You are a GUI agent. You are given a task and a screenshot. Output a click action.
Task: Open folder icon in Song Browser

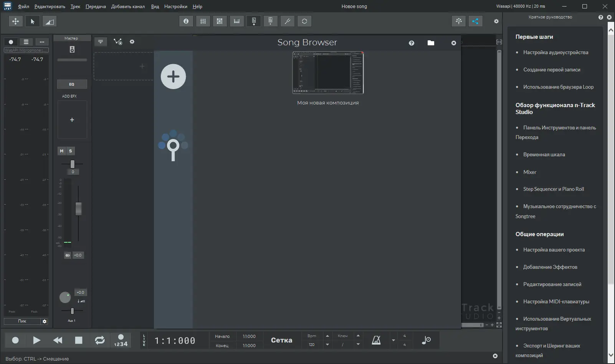coord(431,43)
